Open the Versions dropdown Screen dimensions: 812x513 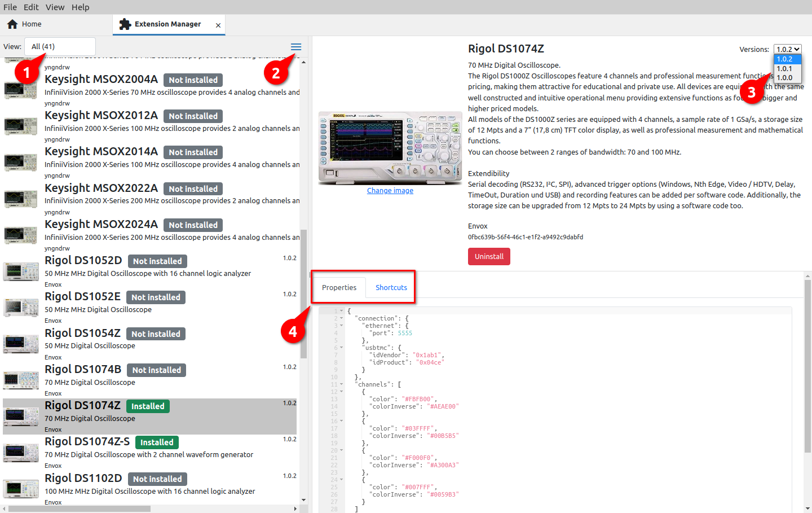(787, 50)
